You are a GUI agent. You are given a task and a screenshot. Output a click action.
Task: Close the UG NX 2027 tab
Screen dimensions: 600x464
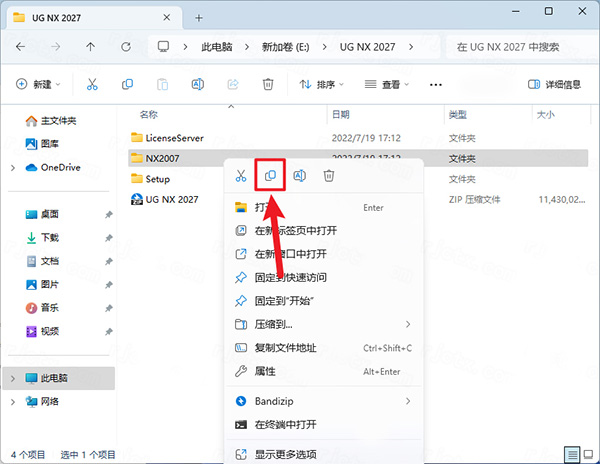click(166, 18)
